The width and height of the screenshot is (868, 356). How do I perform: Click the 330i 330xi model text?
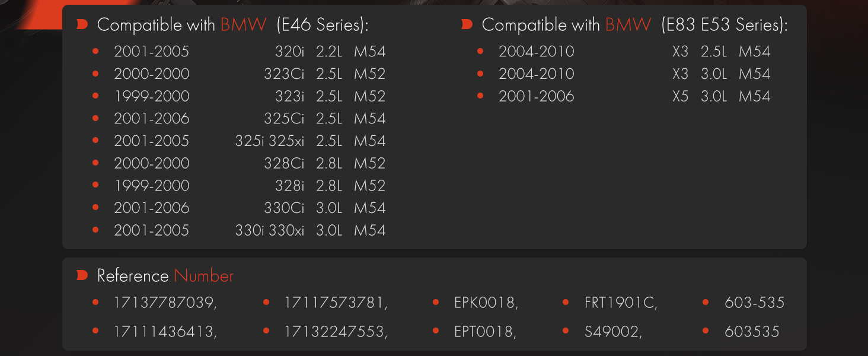point(269,230)
